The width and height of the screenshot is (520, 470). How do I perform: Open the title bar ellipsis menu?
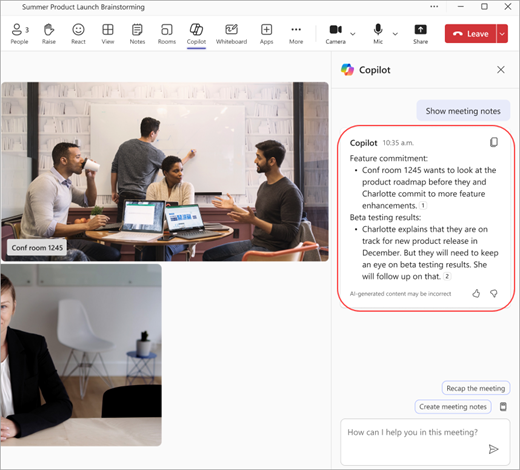434,7
